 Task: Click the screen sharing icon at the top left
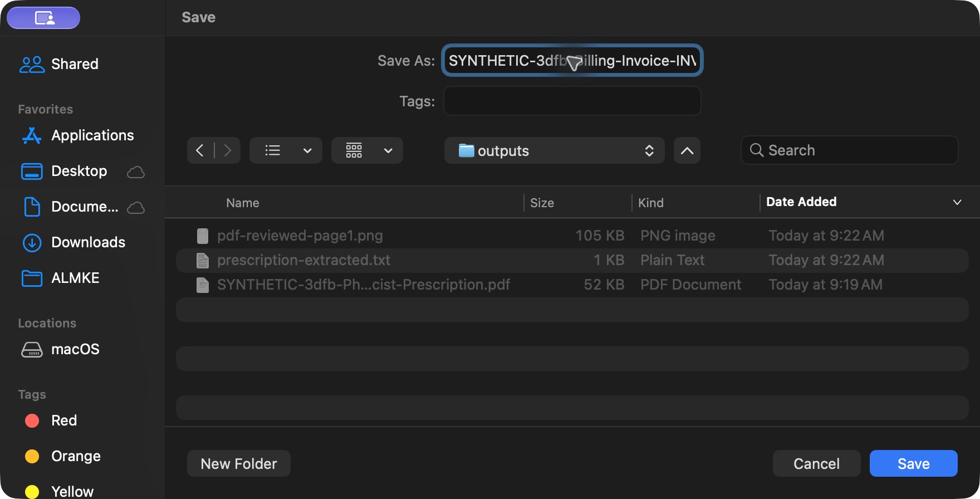pyautogui.click(x=43, y=18)
